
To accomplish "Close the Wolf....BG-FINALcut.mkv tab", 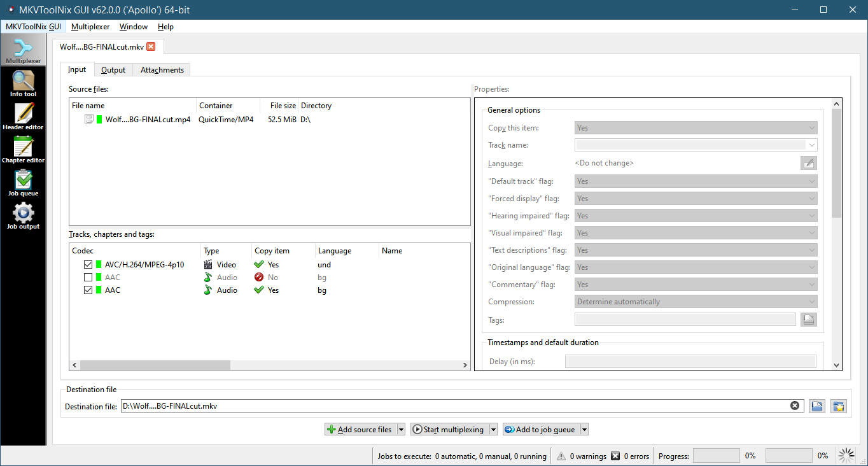I will pyautogui.click(x=151, y=46).
